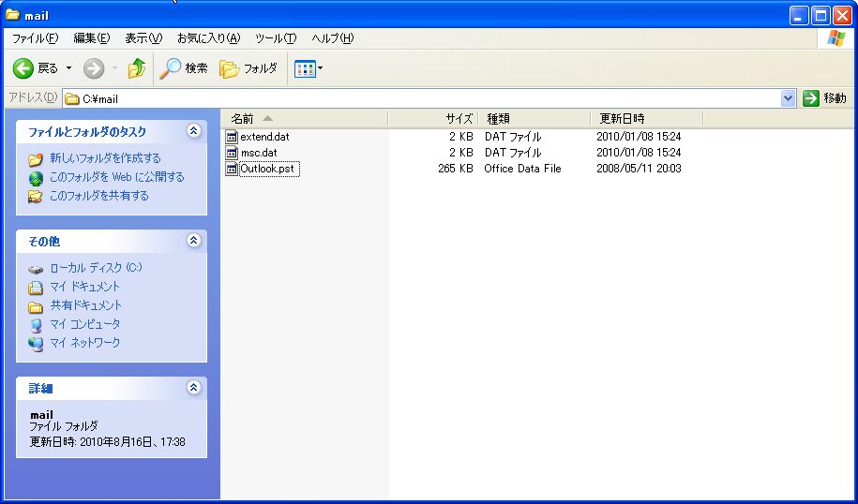Viewport: 858px width, 504px height.
Task: Sort by 名前 column header
Action: click(x=244, y=118)
